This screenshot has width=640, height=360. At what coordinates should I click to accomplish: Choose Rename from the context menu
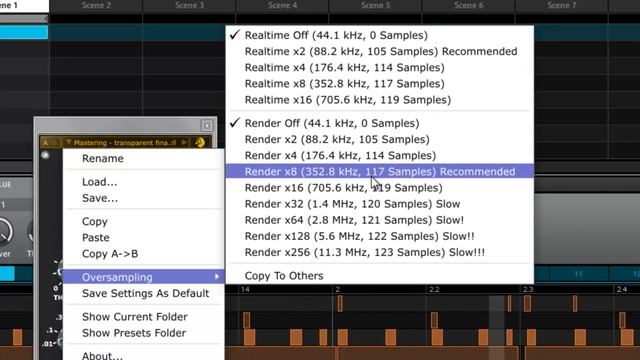[x=103, y=158]
